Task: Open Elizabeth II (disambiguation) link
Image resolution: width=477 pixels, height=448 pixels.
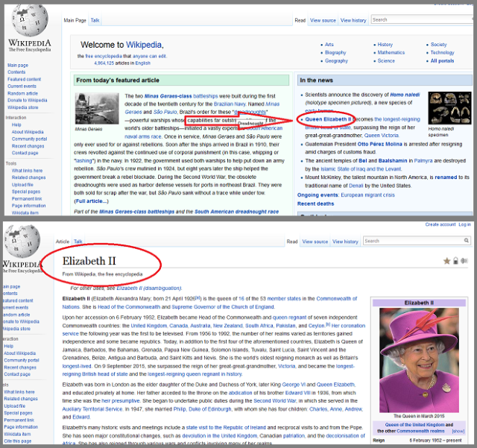Action: [149, 288]
